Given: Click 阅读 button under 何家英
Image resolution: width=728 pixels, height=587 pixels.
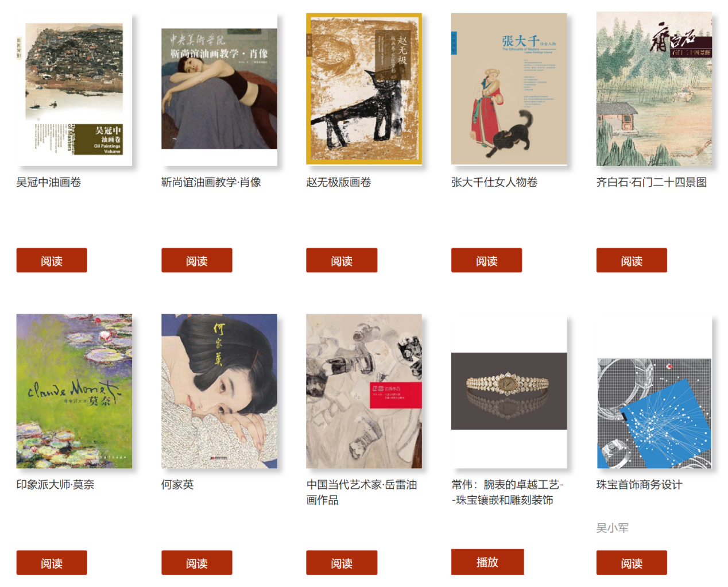Looking at the screenshot, I should coord(197,563).
